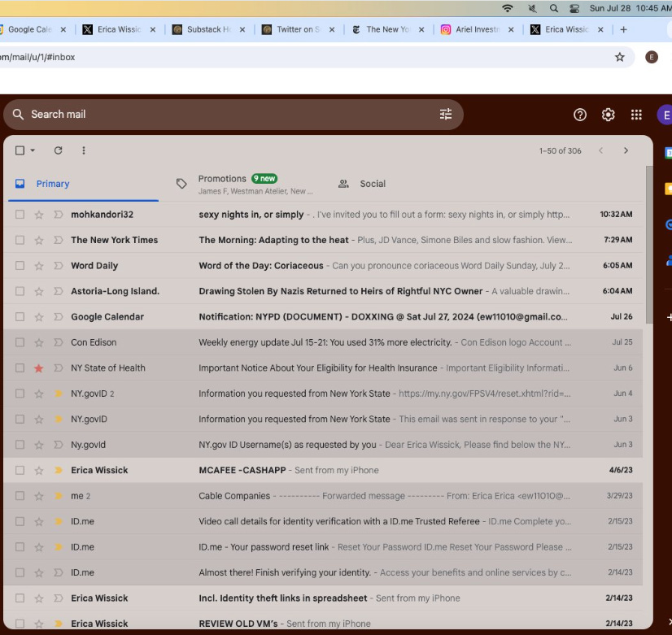Toggle importance marker on The New York Times email
672x635 pixels.
pos(59,240)
